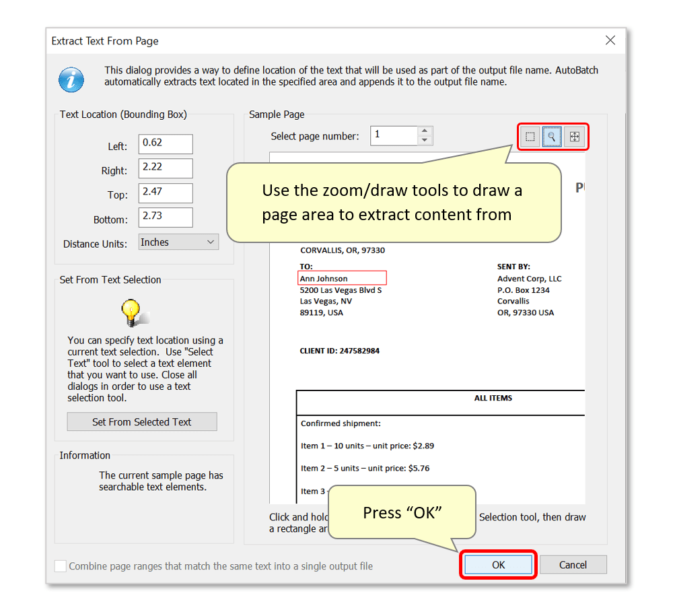Click Set From Selected Text button
The height and width of the screenshot is (616, 675).
[x=142, y=421]
